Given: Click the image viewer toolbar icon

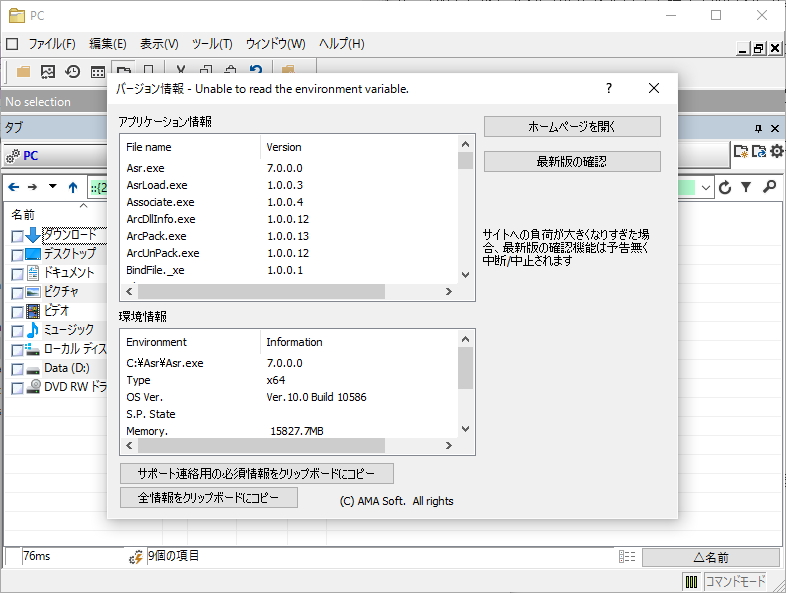Looking at the screenshot, I should 48,72.
